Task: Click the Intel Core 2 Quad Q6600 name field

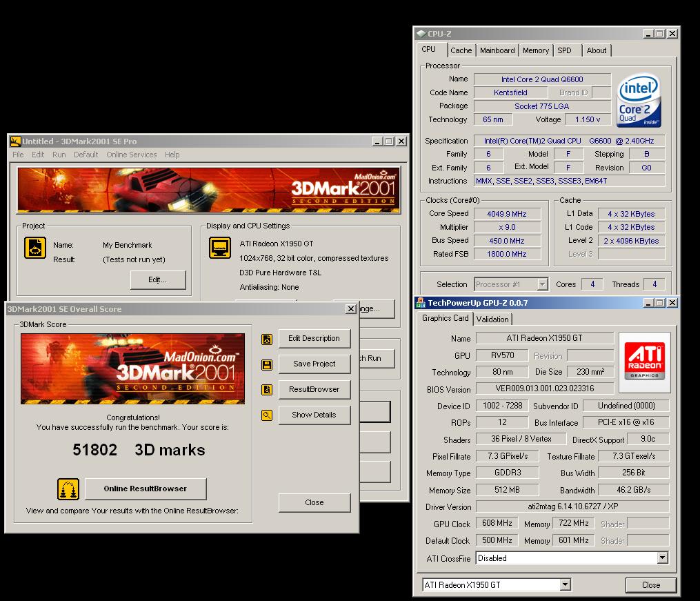Action: [542, 79]
